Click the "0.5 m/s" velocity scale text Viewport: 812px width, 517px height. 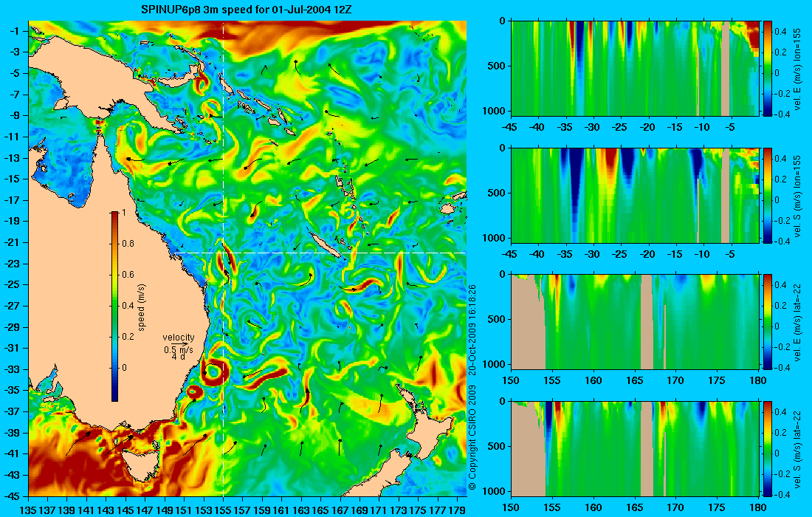[x=178, y=349]
